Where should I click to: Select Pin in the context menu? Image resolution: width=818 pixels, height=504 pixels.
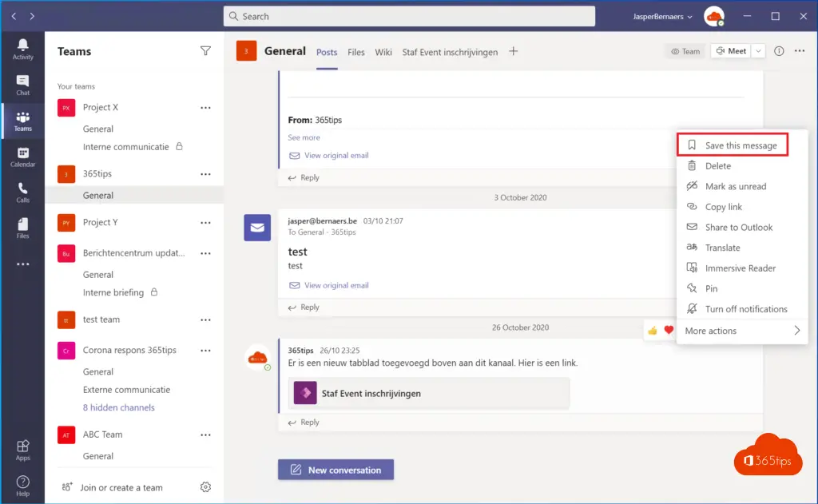[711, 288]
